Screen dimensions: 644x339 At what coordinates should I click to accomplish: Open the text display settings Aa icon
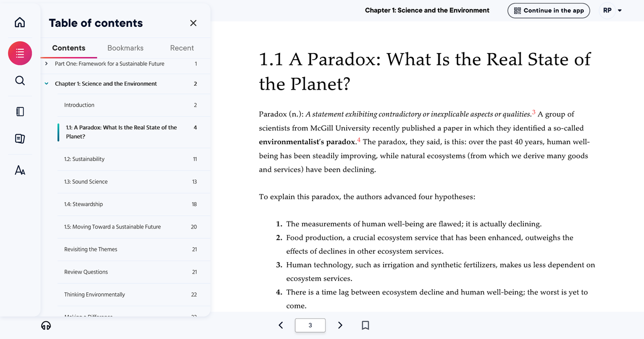[19, 169]
